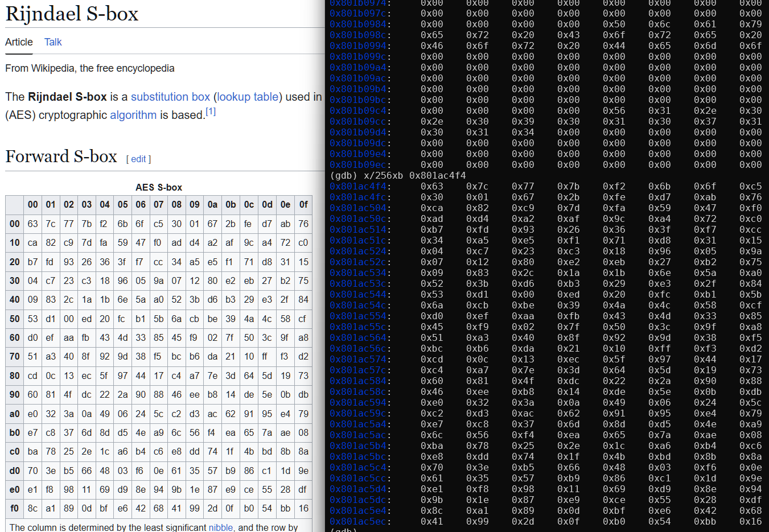Image resolution: width=769 pixels, height=532 pixels.
Task: Click byte value 0x7c in the gdb dump
Action: click(x=478, y=186)
